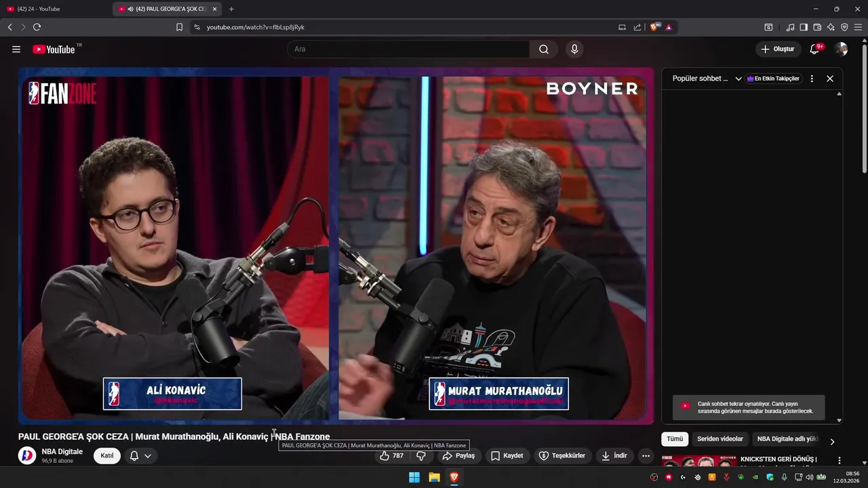Go to the YouTube home logo
The width and height of the screenshot is (868, 488).
54,49
